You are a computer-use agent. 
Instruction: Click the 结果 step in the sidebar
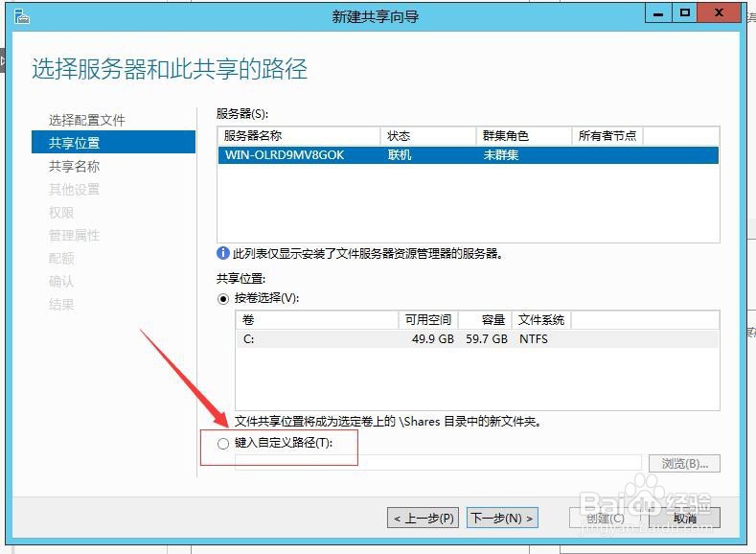[61, 305]
